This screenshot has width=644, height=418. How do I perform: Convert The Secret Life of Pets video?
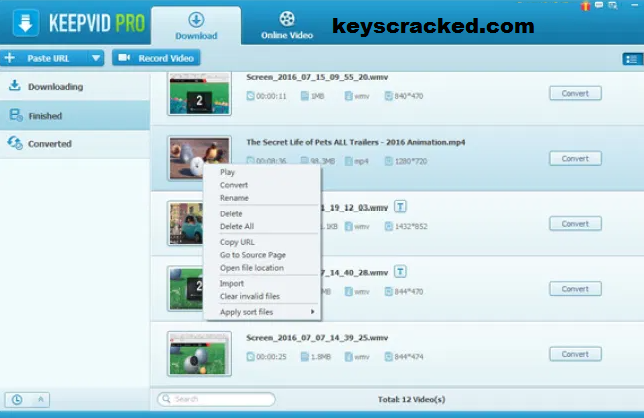[575, 158]
